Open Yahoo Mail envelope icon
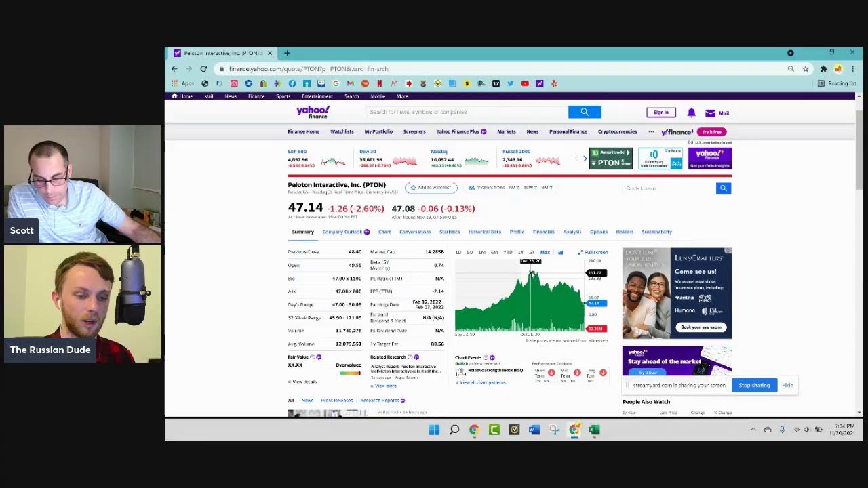The image size is (868, 488). [710, 113]
